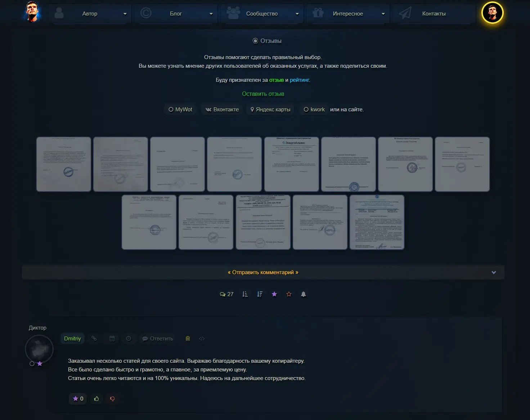Screen dimensions: 530x420
Task: Click the paper plane icon in Контакты
Action: pyautogui.click(x=405, y=13)
